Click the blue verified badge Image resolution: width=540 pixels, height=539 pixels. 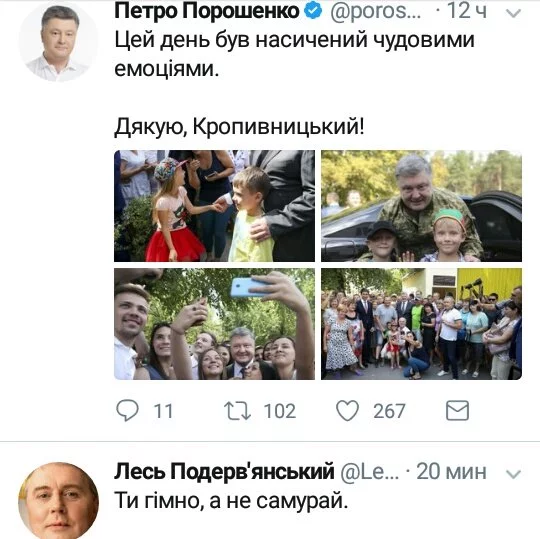coord(313,11)
